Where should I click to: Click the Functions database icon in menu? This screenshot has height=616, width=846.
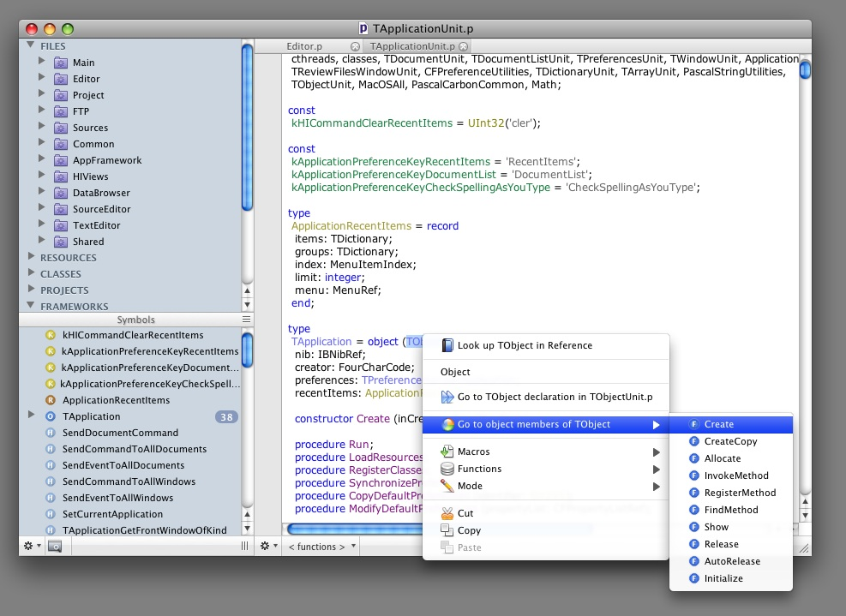tap(447, 469)
